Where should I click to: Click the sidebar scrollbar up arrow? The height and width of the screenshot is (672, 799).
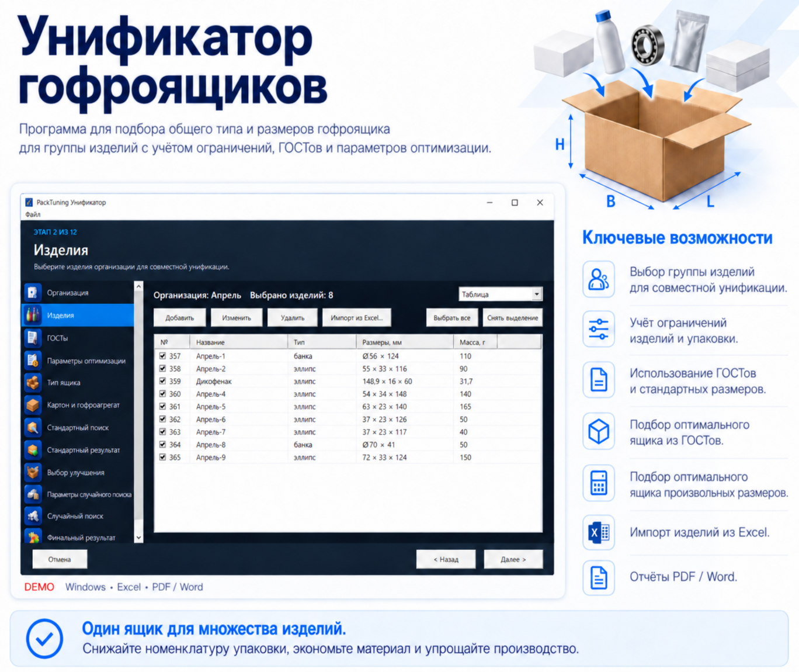(x=138, y=286)
